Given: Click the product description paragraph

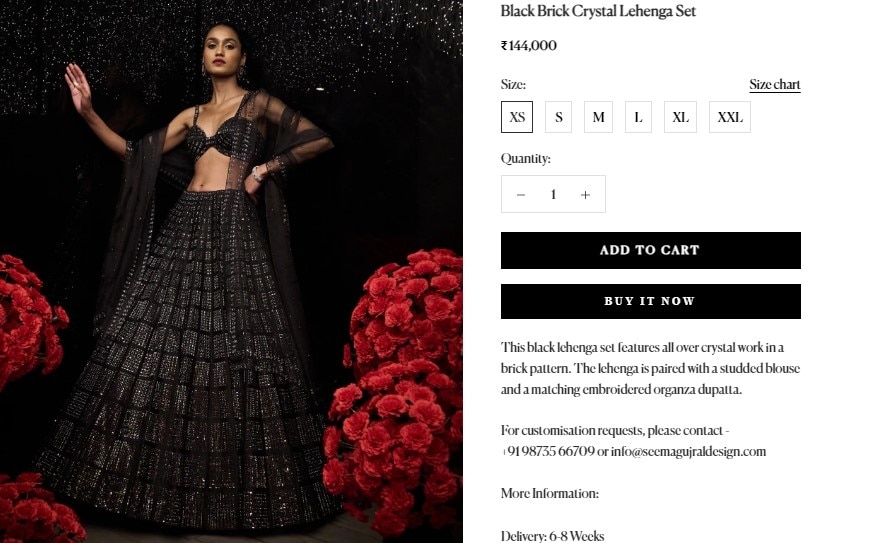Looking at the screenshot, I should 651,368.
